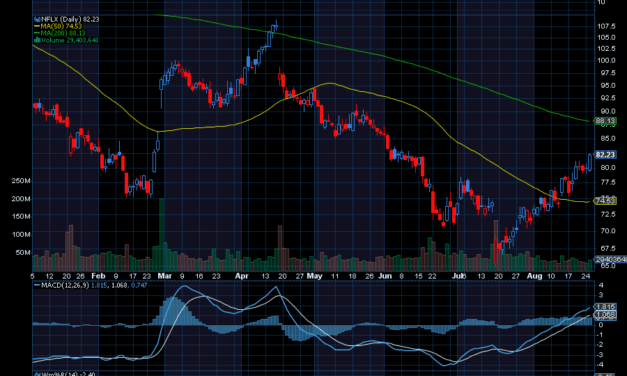Click the 95.0 price axis label
Viewport: 627px width, 376px height.
point(607,86)
